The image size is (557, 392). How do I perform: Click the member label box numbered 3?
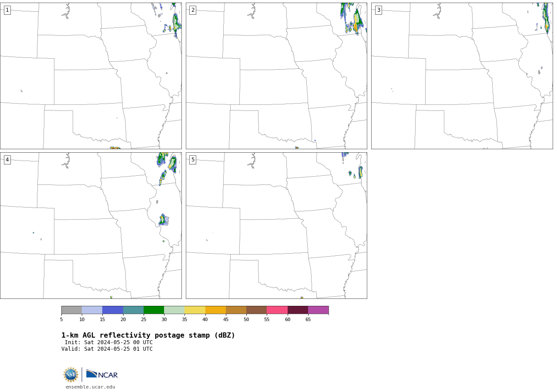[x=378, y=10]
